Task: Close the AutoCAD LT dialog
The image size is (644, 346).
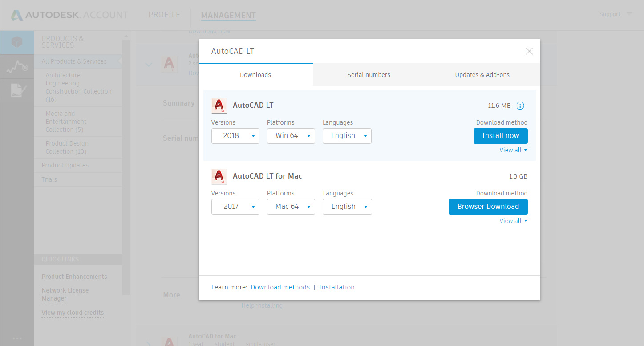Action: [x=529, y=51]
